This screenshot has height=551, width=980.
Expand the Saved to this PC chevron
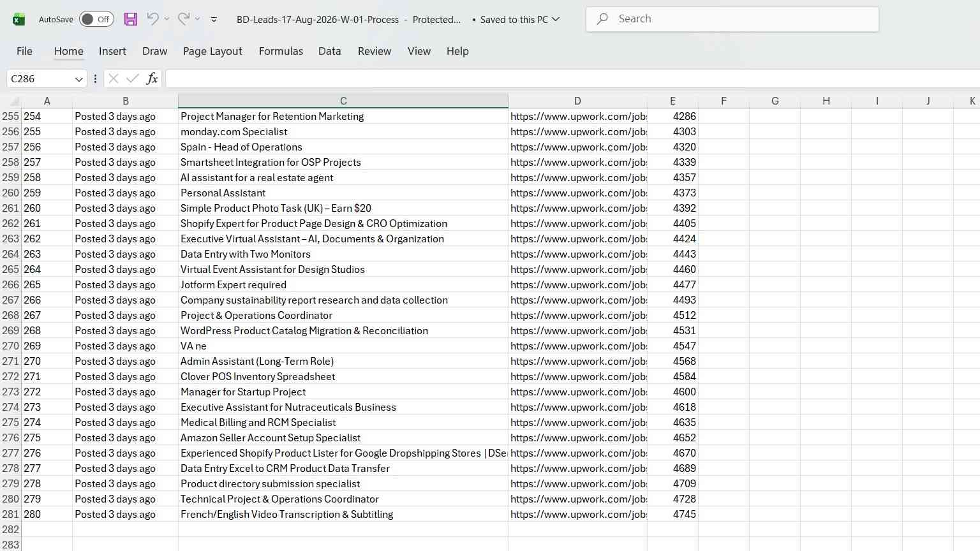pyautogui.click(x=556, y=19)
